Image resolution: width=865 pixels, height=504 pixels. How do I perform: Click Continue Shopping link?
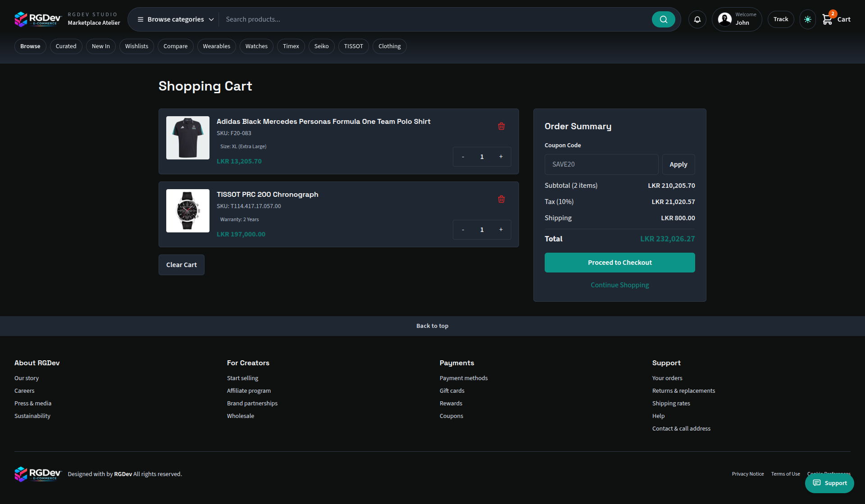click(619, 285)
